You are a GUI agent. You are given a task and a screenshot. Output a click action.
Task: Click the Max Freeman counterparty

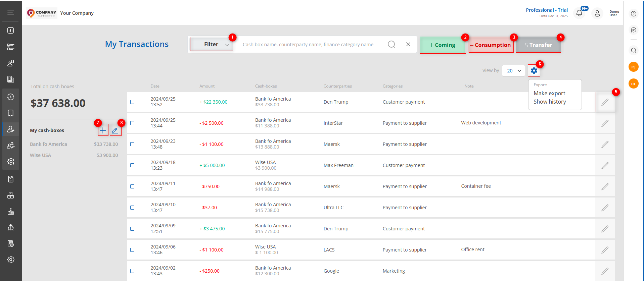(x=338, y=165)
